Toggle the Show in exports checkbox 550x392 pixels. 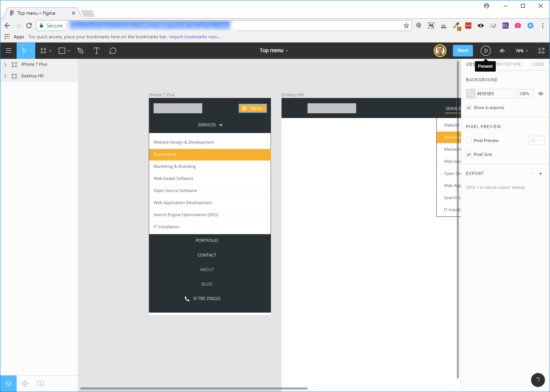pos(469,108)
